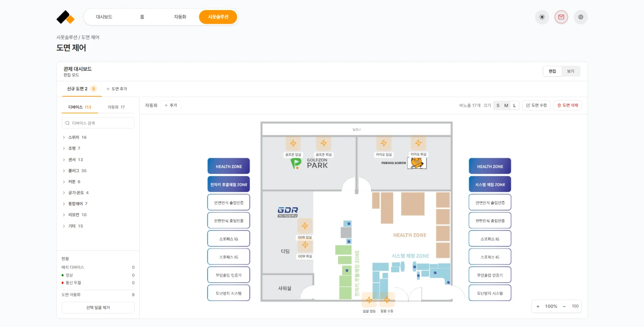Image resolution: width=644 pixels, height=327 pixels.
Task: Click the sun theme toggle icon
Action: click(542, 17)
